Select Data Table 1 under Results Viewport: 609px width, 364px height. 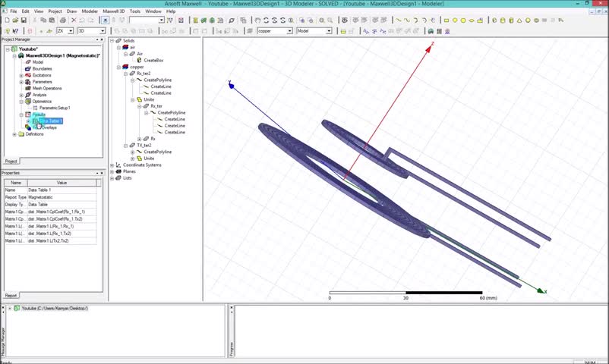[x=50, y=121]
